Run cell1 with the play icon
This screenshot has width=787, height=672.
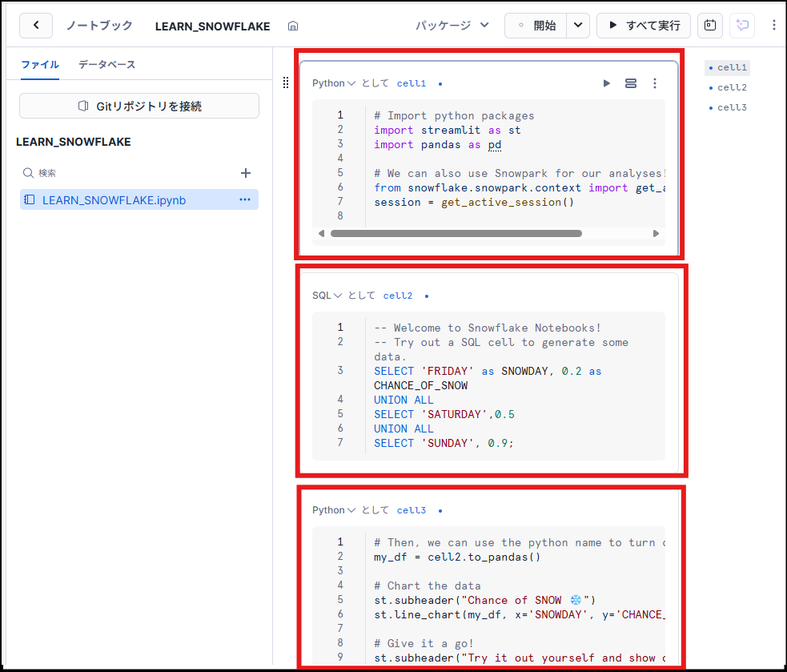[607, 83]
